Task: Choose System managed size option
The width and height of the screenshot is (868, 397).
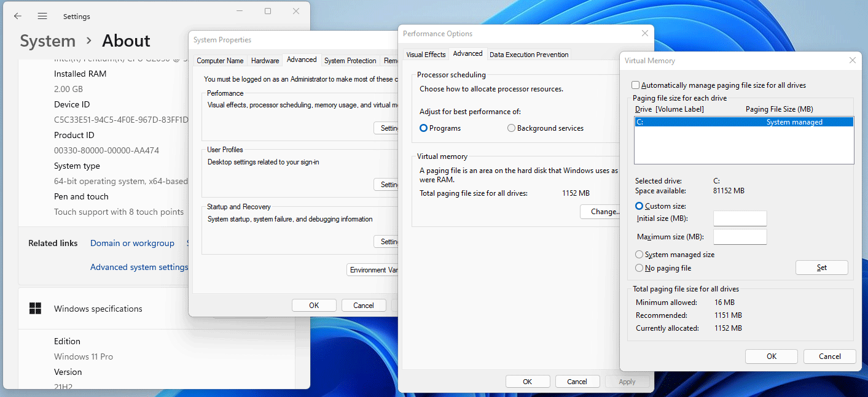Action: (639, 255)
